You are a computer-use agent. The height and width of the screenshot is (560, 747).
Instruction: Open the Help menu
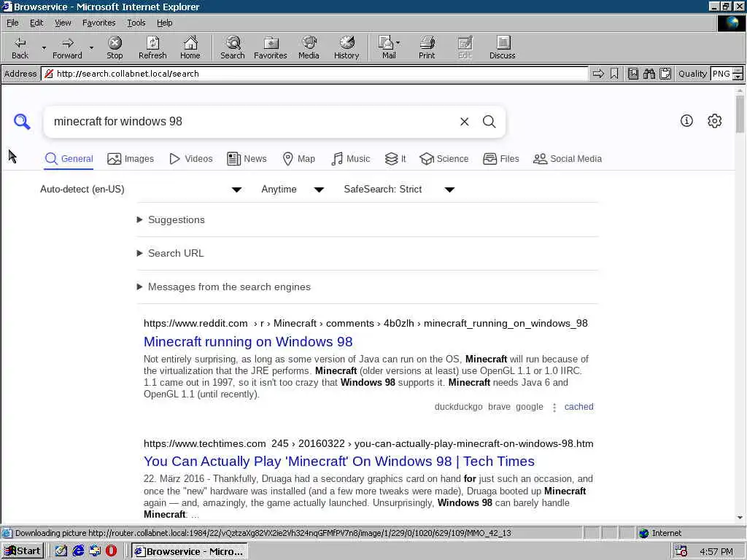[x=164, y=23]
